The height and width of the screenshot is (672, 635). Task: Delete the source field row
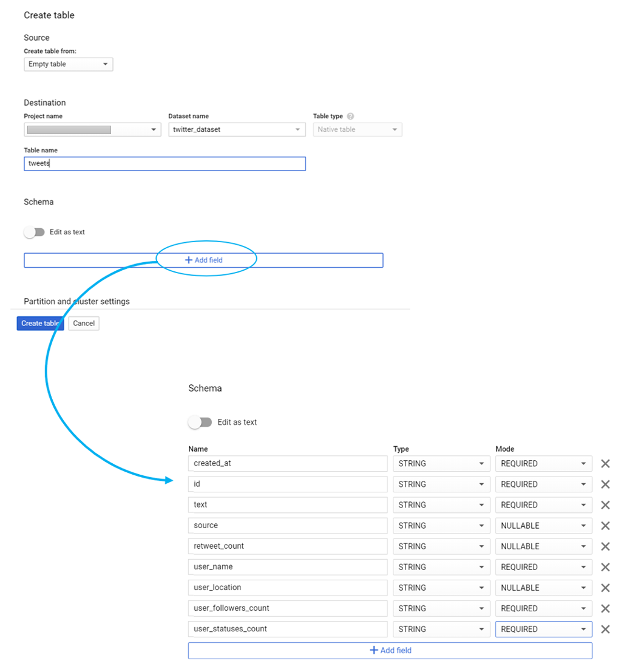[x=605, y=526]
